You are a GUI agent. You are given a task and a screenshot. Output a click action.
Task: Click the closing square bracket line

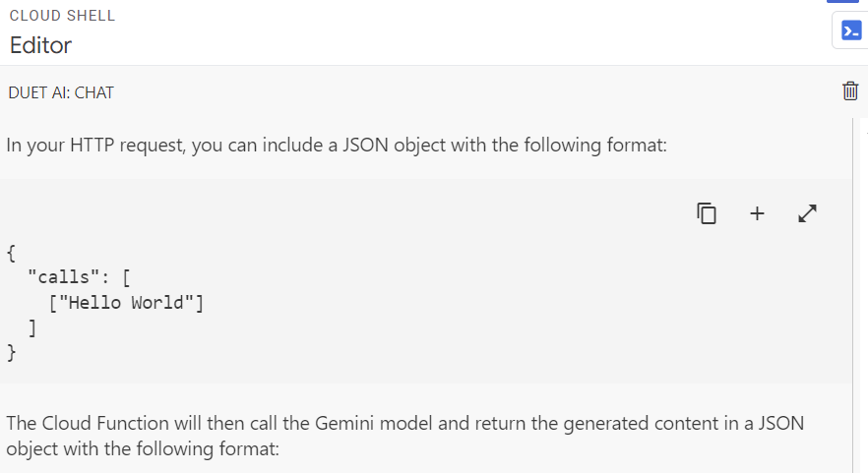[32, 326]
